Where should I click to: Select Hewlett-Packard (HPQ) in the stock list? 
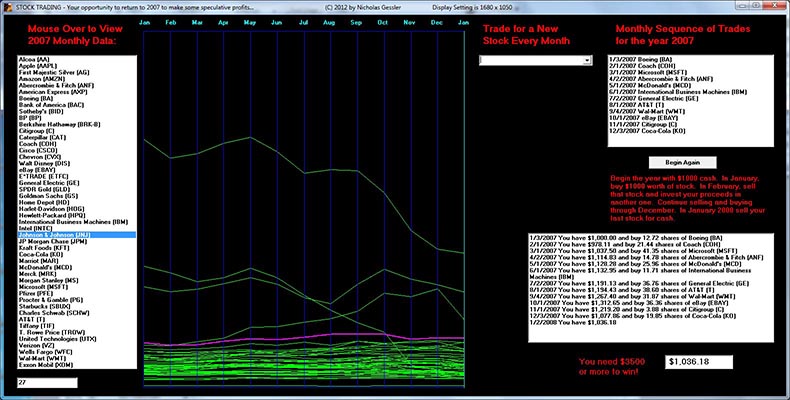77,216
